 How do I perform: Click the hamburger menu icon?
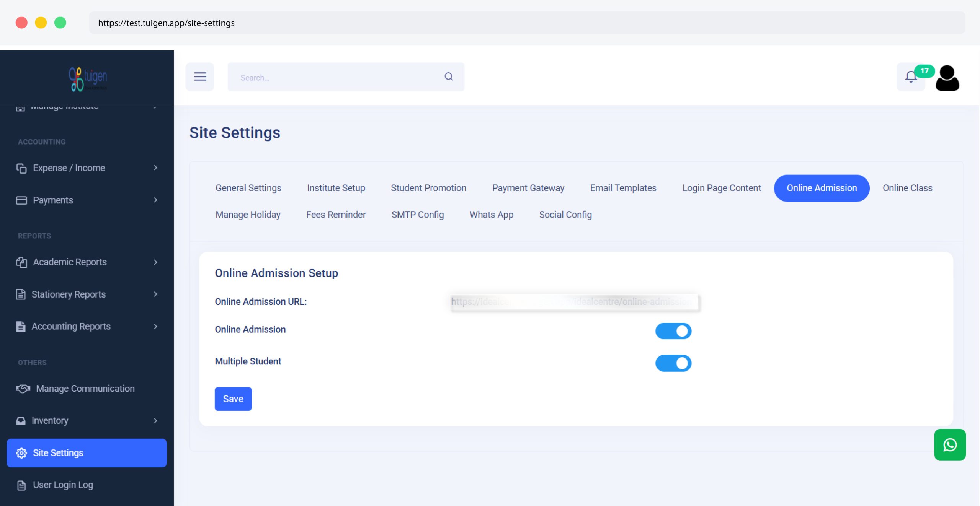[200, 77]
